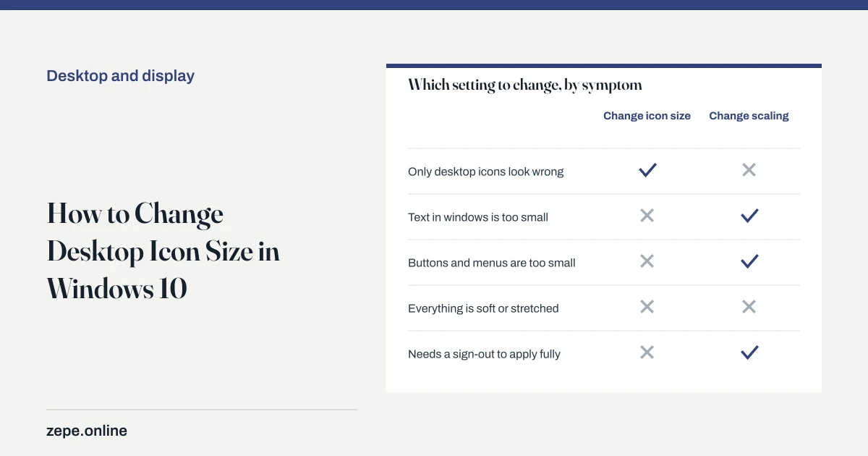Select the Change scaling column header
This screenshot has width=868, height=456.
[x=749, y=116]
